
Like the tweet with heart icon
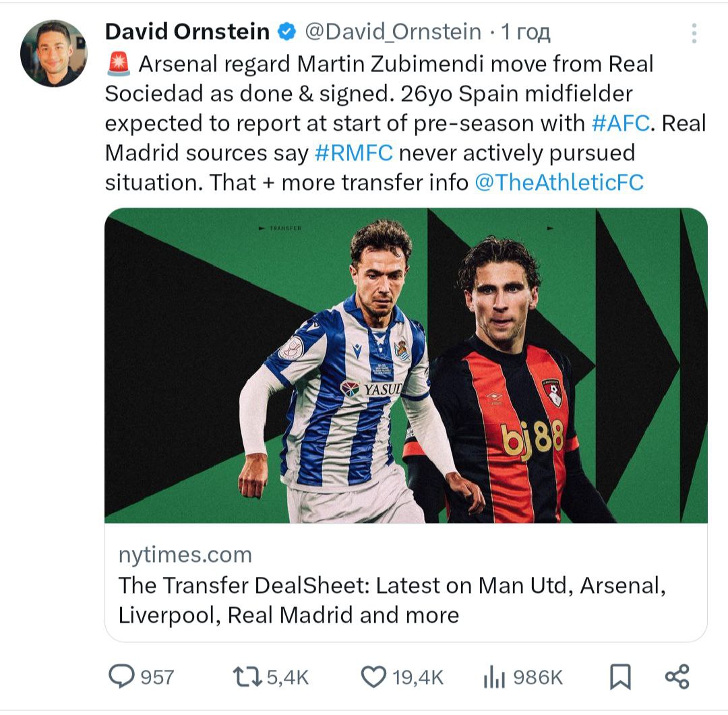[x=373, y=677]
